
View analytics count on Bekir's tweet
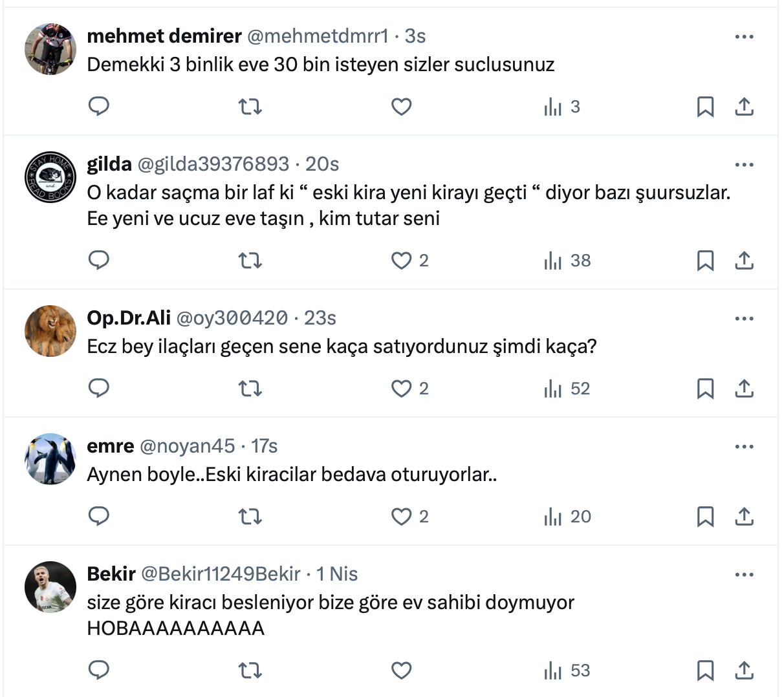coord(567,670)
